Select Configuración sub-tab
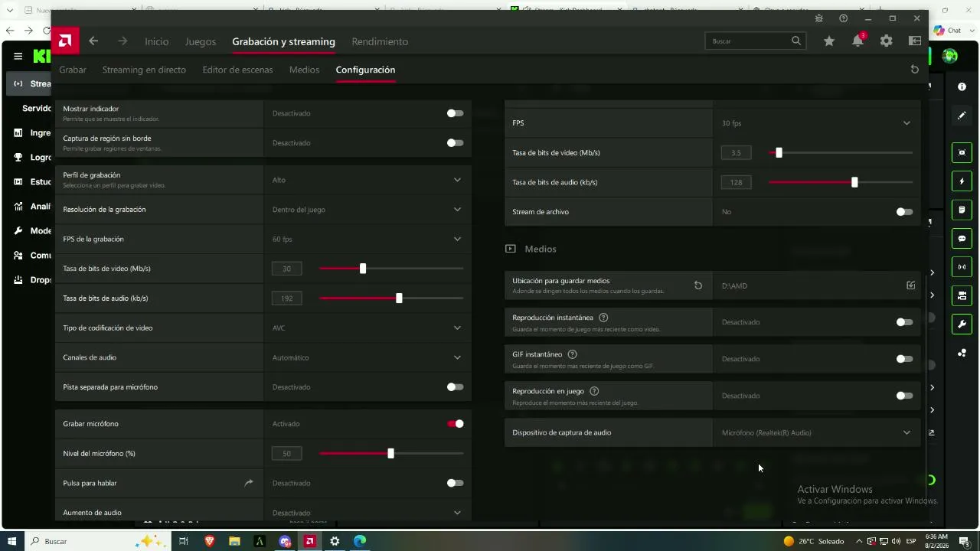 [365, 70]
